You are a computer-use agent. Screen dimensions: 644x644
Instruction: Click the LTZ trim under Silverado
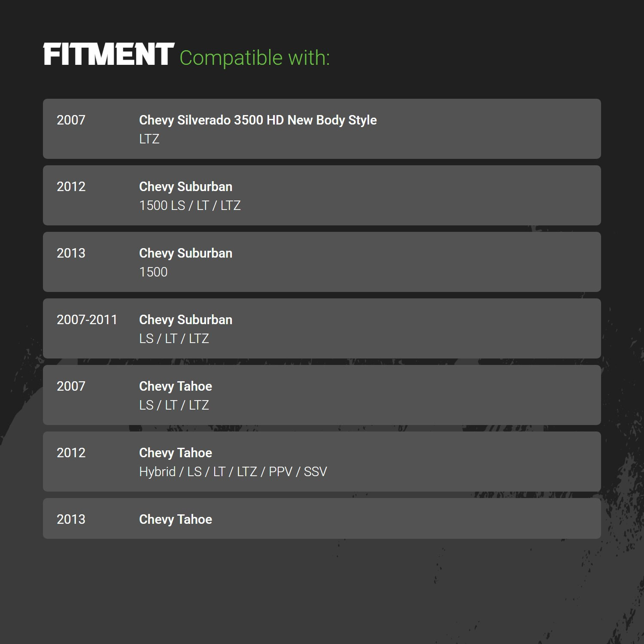pos(149,139)
